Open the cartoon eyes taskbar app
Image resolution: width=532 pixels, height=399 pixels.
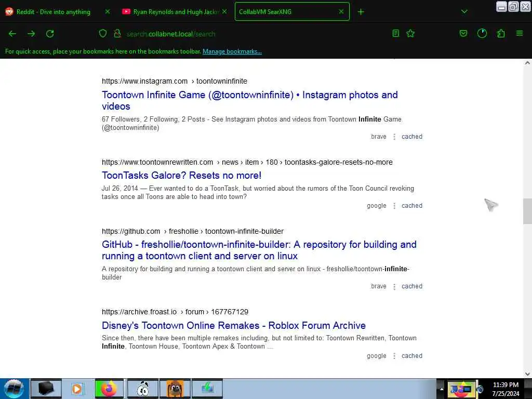click(142, 389)
